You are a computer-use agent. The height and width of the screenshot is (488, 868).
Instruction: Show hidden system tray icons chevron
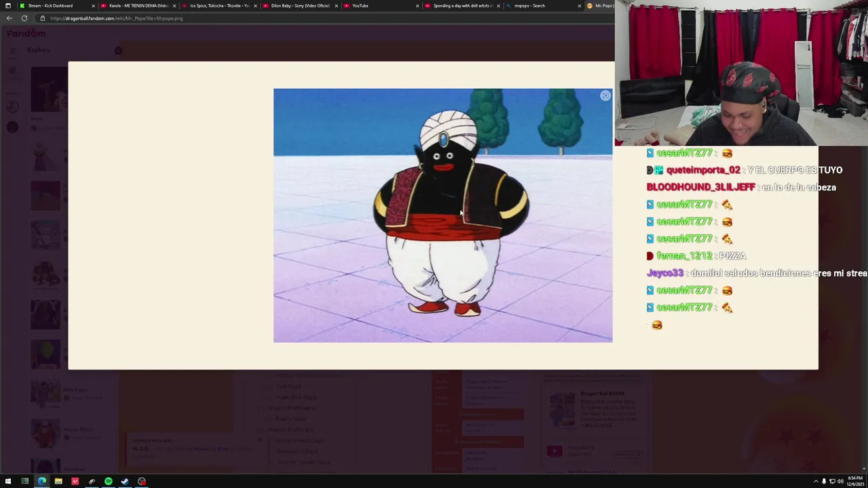coord(816,481)
